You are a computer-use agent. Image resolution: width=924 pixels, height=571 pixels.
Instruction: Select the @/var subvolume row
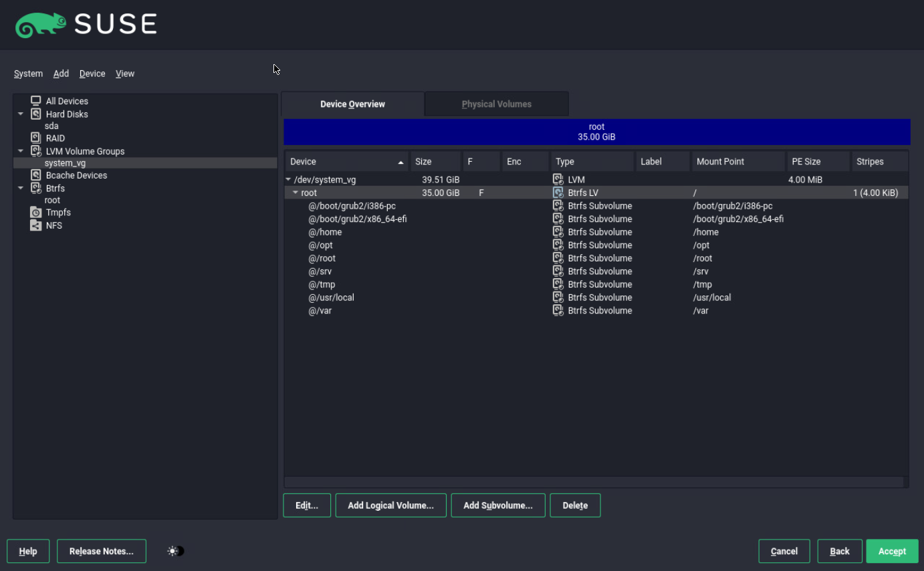click(x=596, y=310)
